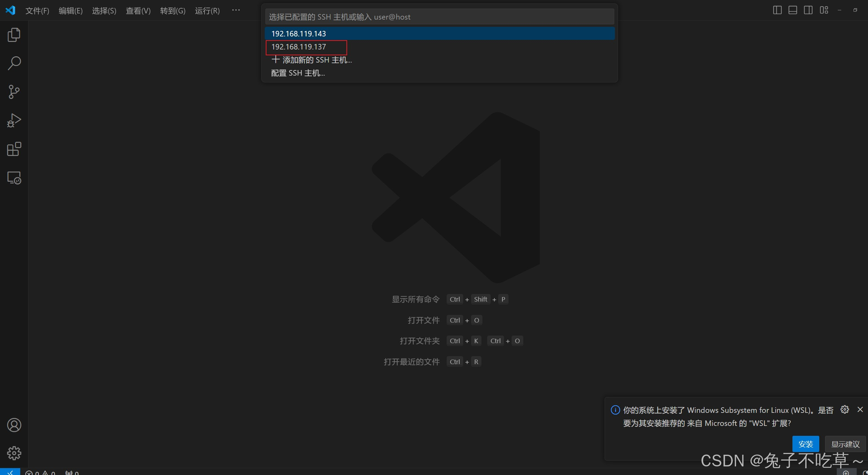Open the Remote Explorer view icon

click(14, 178)
